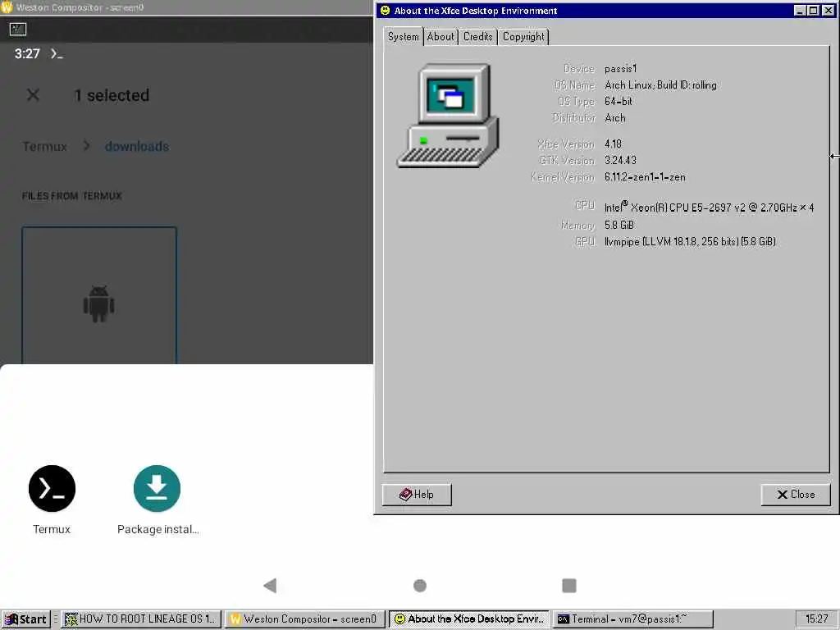Click the Xfce version 4.18 value
The height and width of the screenshot is (630, 840).
(x=613, y=144)
